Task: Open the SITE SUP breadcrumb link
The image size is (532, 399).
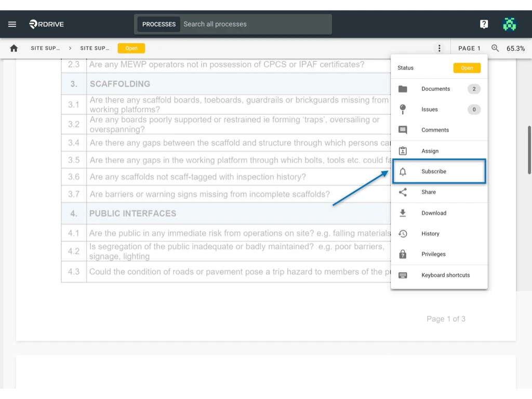Action: point(46,48)
